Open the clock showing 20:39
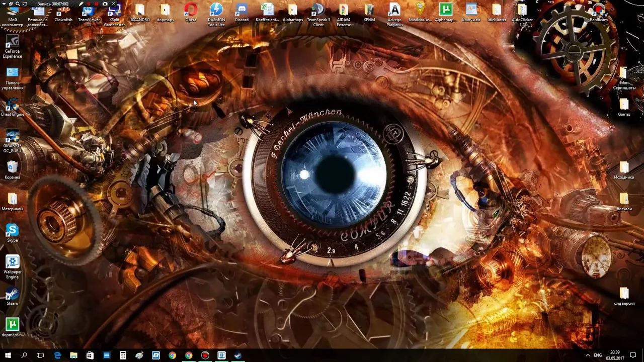Screen dimensions: 644x362 point(615,355)
